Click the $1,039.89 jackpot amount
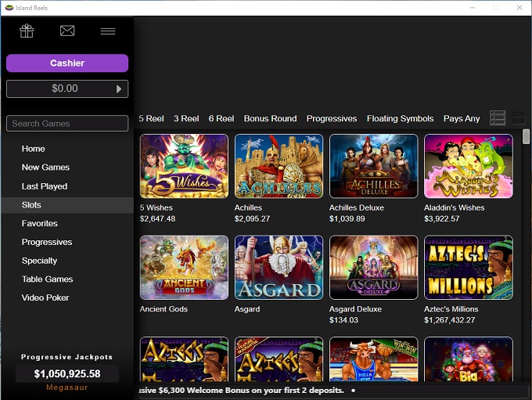The image size is (532, 400). (x=347, y=218)
